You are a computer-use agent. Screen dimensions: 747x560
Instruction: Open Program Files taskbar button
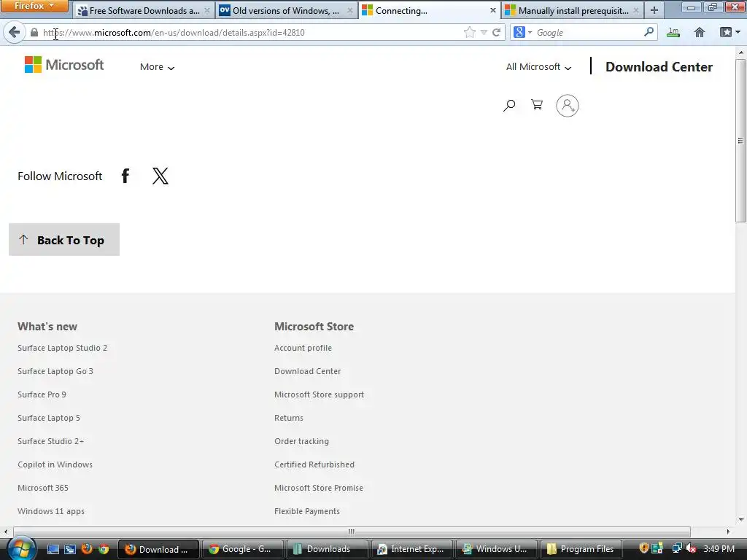coord(581,549)
